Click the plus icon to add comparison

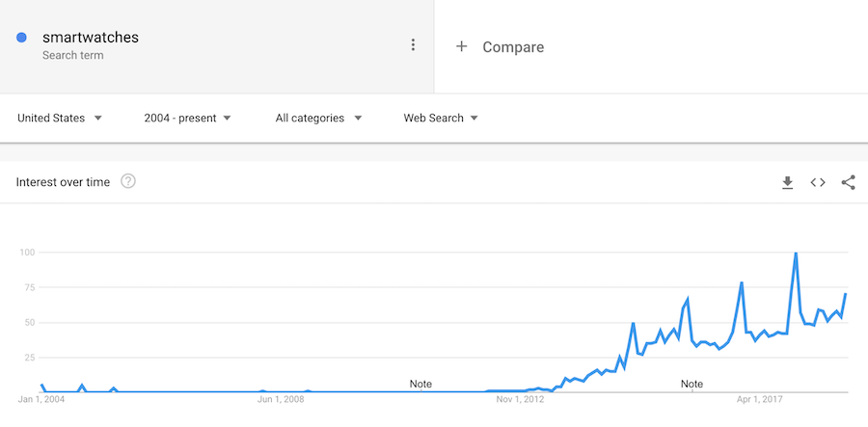(461, 46)
